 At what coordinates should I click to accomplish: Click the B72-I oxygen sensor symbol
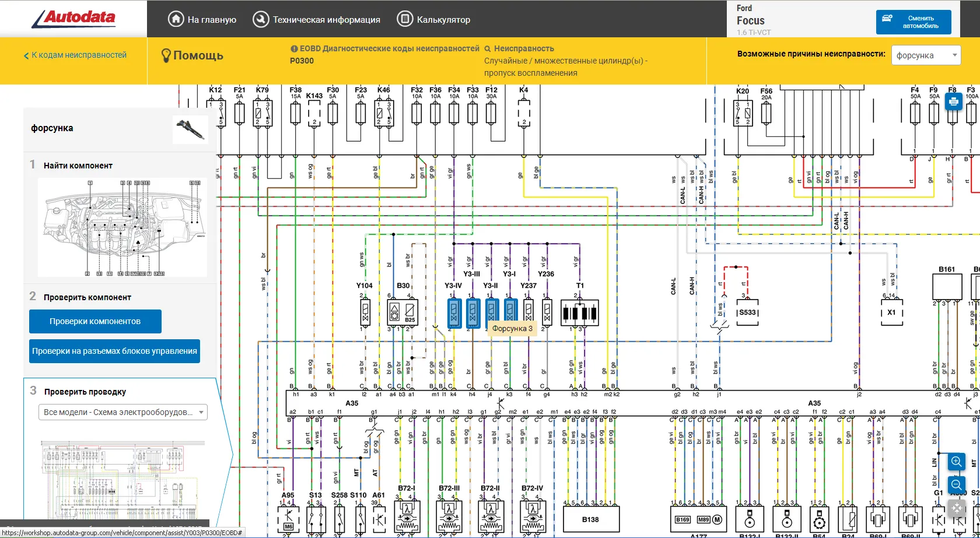coord(407,518)
